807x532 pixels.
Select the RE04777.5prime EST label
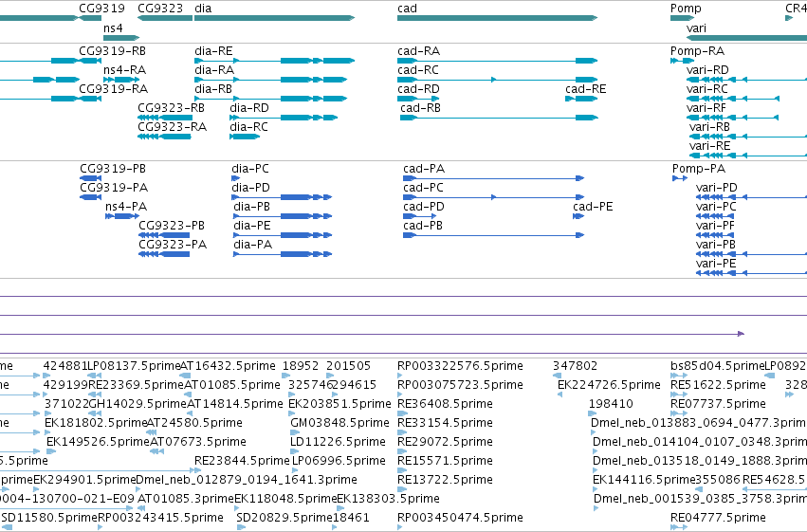[x=718, y=518]
